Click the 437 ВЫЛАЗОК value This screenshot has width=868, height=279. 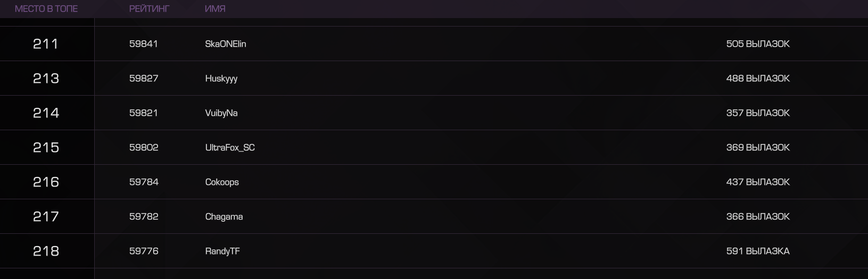pyautogui.click(x=758, y=182)
